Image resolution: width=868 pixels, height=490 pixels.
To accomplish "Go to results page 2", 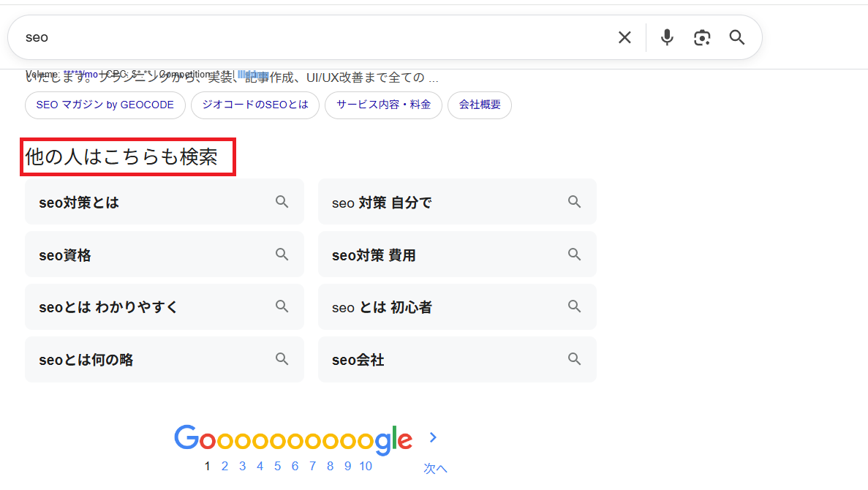I will pyautogui.click(x=224, y=467).
